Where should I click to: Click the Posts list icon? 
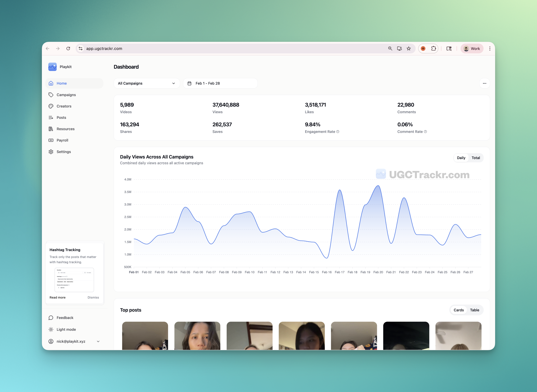click(51, 118)
